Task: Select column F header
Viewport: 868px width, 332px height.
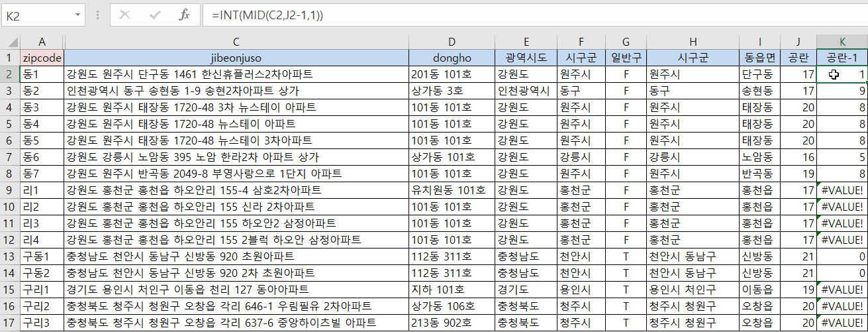Action: [581, 41]
